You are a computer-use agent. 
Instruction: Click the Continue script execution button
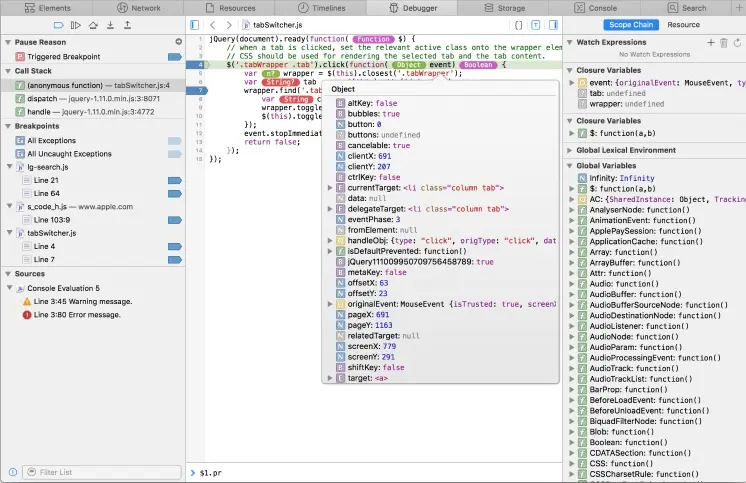pyautogui.click(x=76, y=25)
